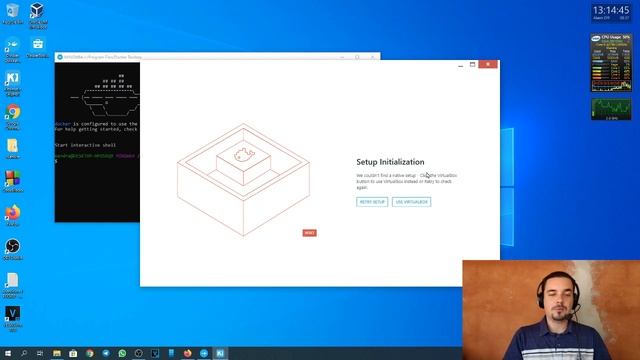Open Microsoft Store from the taskbar
The height and width of the screenshot is (360, 640).
point(73,353)
